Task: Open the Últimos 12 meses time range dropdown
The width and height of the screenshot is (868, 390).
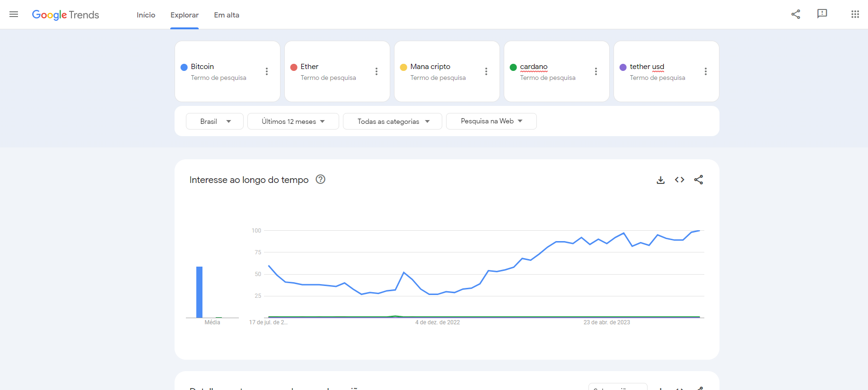Action: [x=293, y=121]
